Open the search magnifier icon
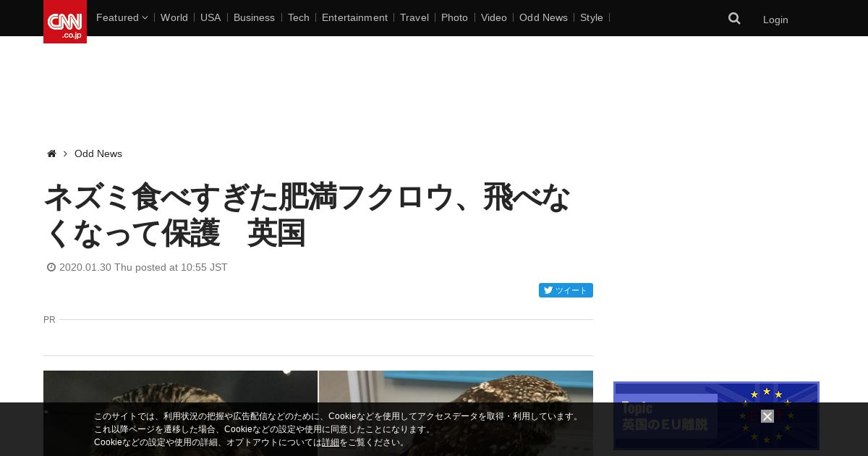This screenshot has height=456, width=868. click(734, 19)
